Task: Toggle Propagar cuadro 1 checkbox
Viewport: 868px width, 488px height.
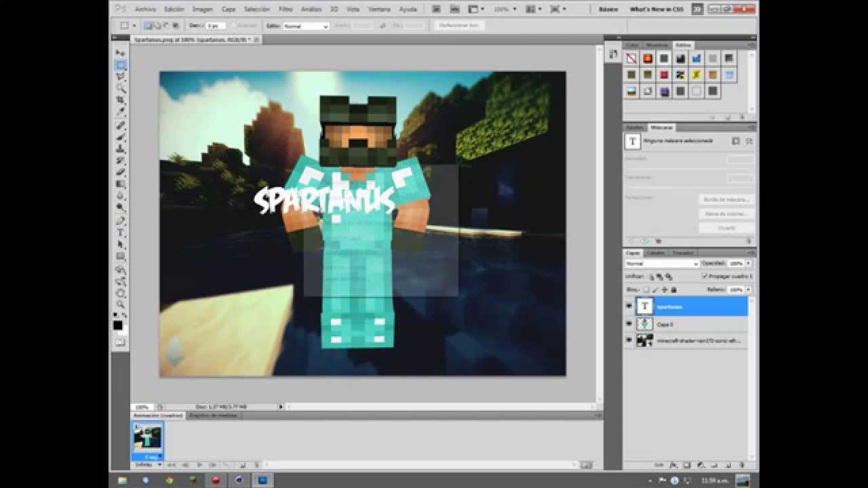Action: pyautogui.click(x=705, y=277)
